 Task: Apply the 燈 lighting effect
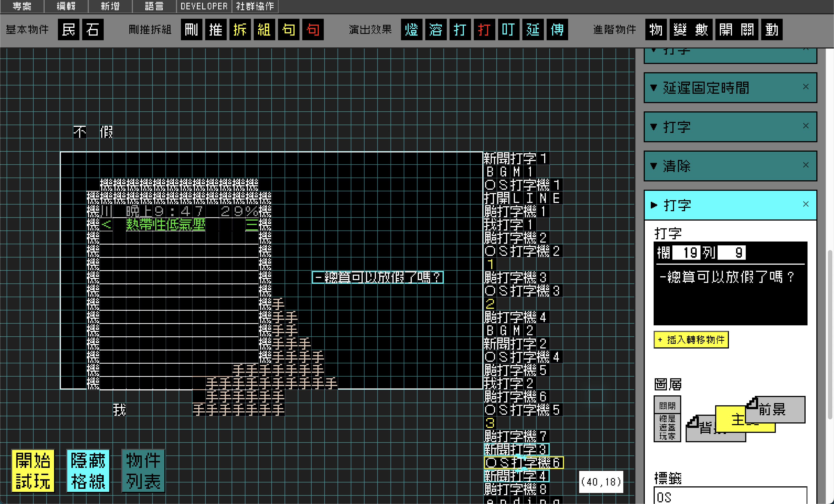pyautogui.click(x=411, y=30)
